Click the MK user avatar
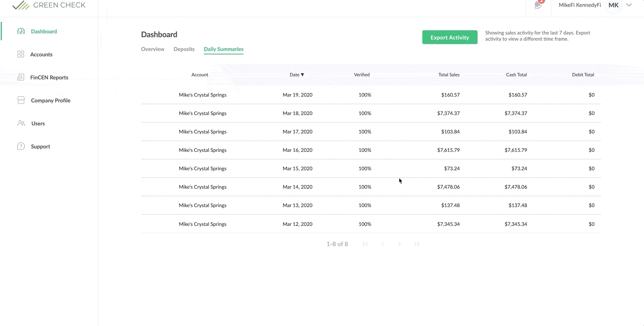This screenshot has height=326, width=644. pos(613,5)
